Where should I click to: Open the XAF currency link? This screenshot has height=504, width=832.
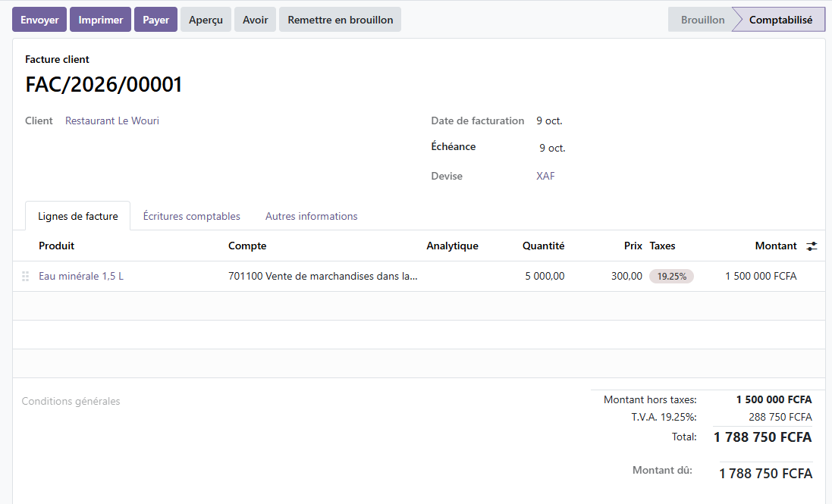click(545, 176)
